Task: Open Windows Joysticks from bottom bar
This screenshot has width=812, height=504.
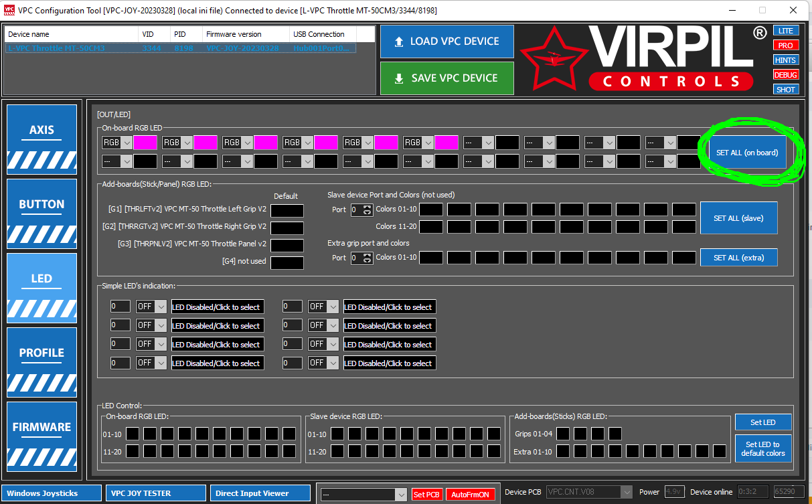Action: point(52,493)
